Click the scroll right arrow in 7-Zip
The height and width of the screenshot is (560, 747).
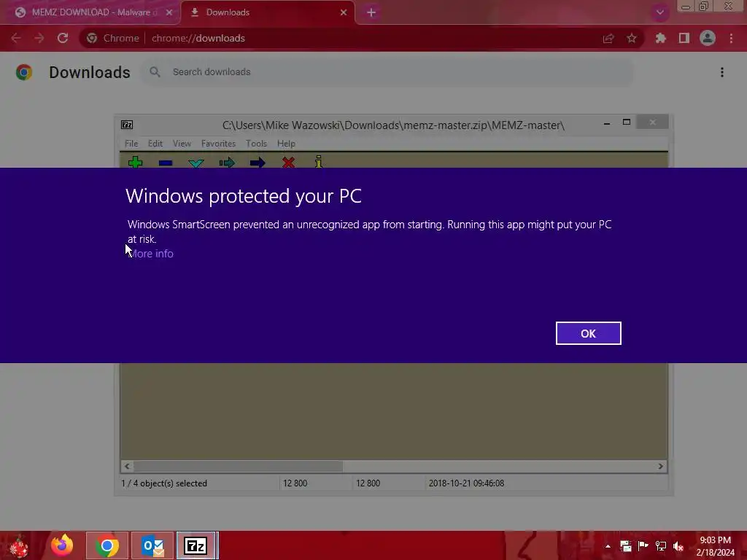pos(660,466)
